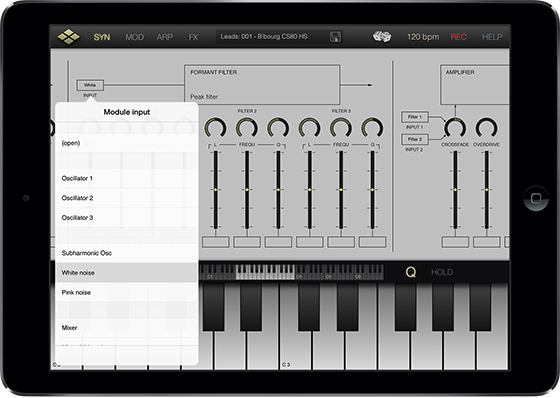Viewport: 560px width, 398px height.
Task: Click the FILTER 2 Q knob
Action: 278,128
